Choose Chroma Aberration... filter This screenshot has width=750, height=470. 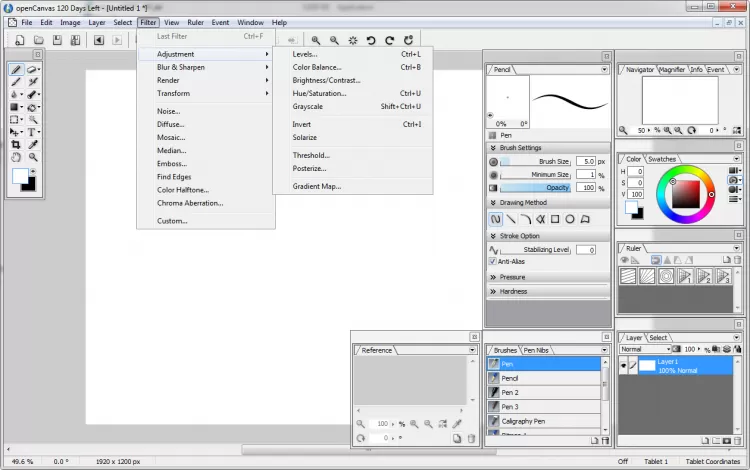[206, 203]
